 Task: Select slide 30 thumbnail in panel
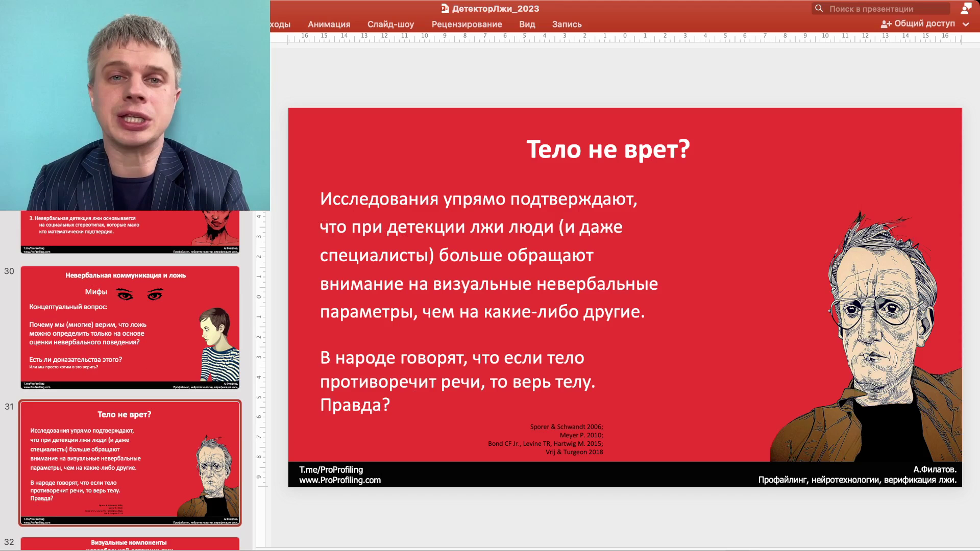click(130, 328)
